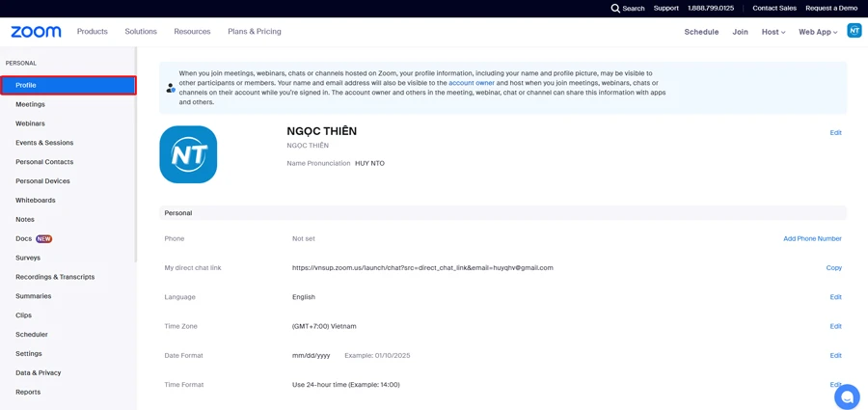Viewport: 868px width, 410px height.
Task: Expand the Web App dropdown
Action: (817, 32)
